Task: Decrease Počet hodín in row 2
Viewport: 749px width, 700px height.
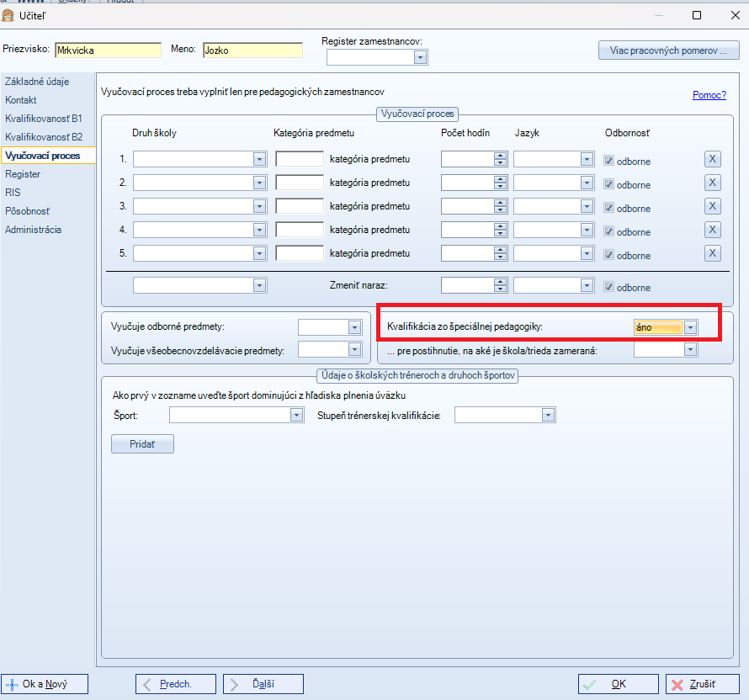Action: pos(500,186)
